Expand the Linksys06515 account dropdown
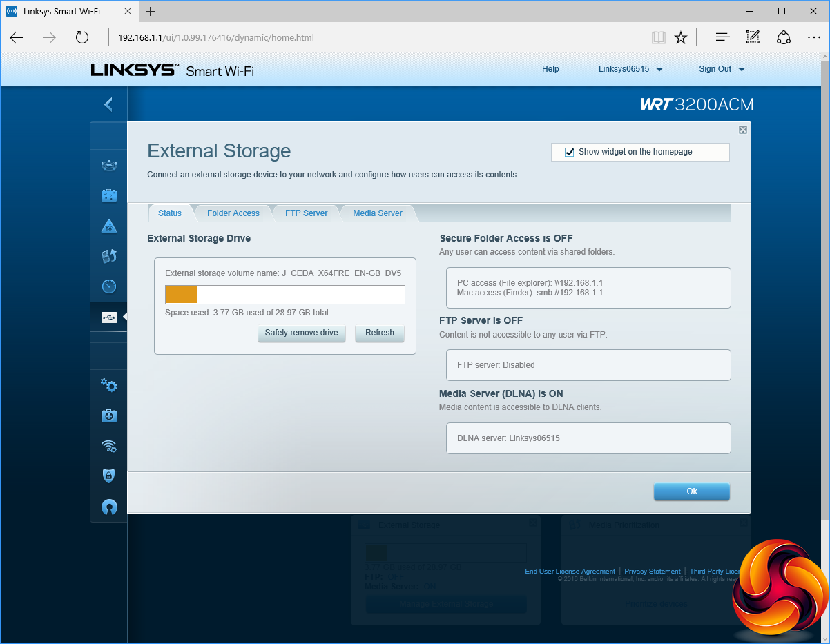 pos(630,69)
